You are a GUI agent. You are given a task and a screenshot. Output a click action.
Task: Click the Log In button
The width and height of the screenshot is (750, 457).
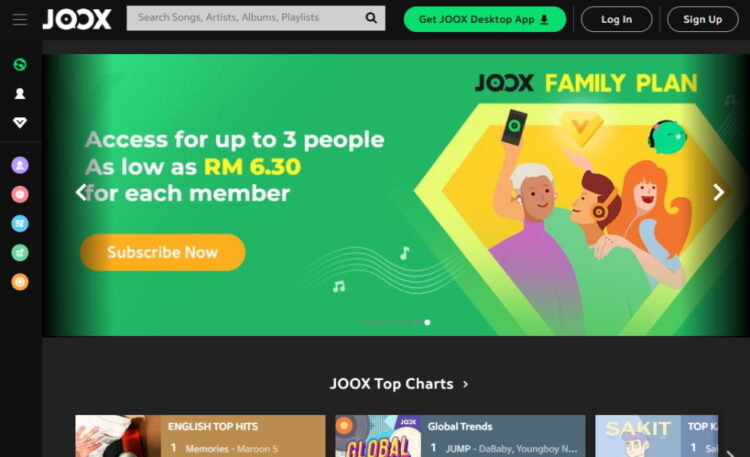616,19
